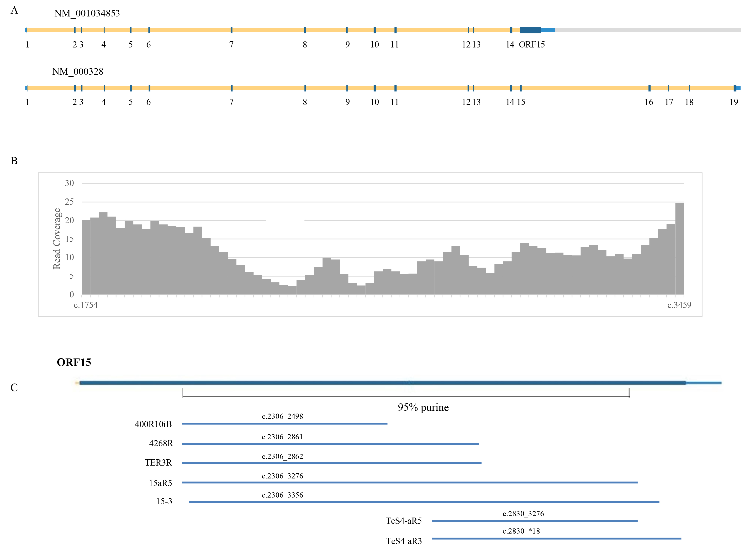Click the c.2306_2861 label above the 4268R line
Viewport: 756px width, 550px height.
point(282,437)
